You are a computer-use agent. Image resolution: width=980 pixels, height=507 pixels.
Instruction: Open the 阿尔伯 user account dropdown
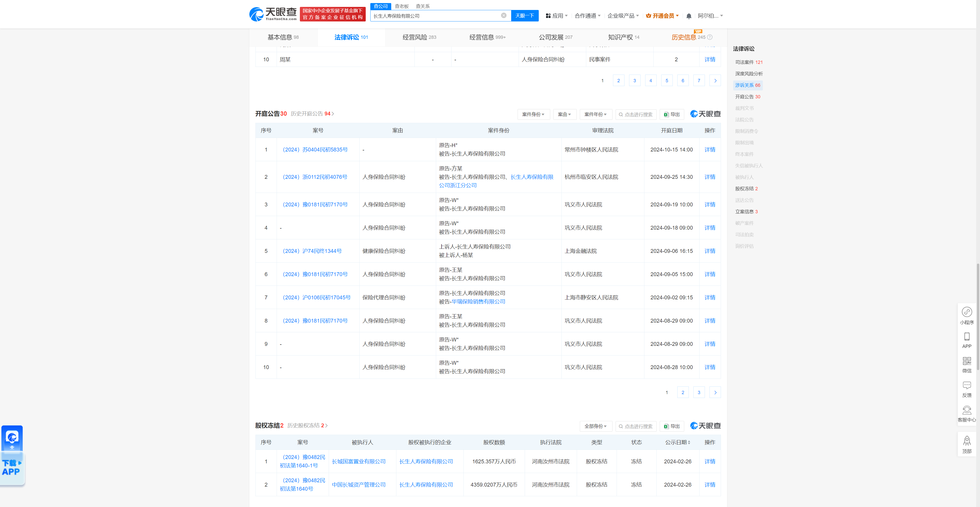pyautogui.click(x=710, y=16)
